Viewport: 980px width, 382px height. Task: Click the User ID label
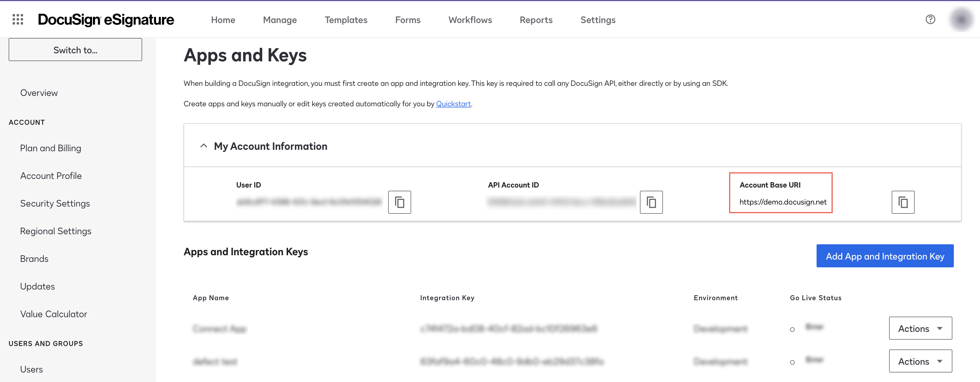point(248,185)
